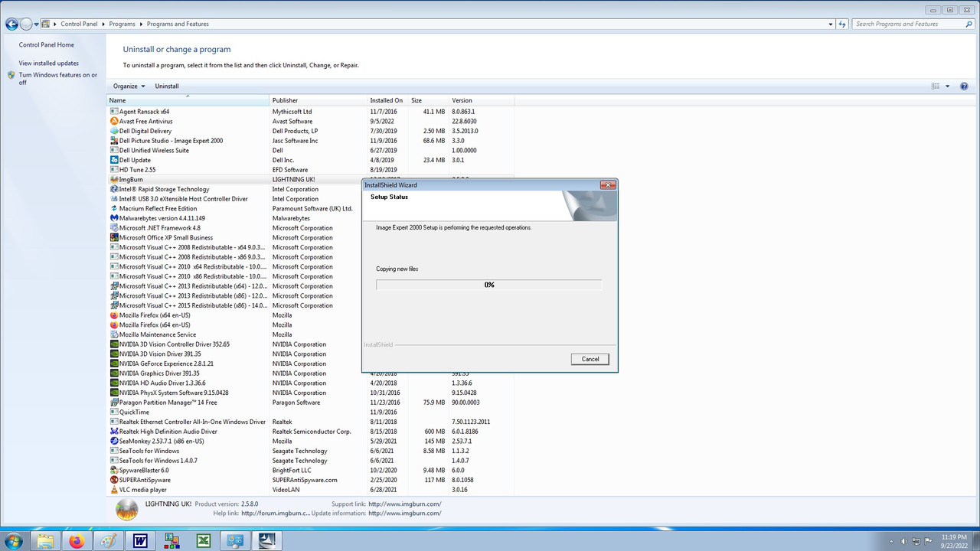
Task: Open View installed updates link
Action: click(49, 64)
